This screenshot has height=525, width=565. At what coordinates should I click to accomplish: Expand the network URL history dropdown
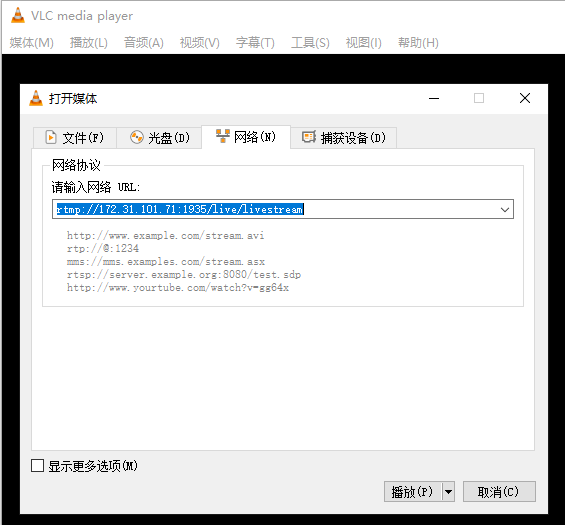(505, 209)
